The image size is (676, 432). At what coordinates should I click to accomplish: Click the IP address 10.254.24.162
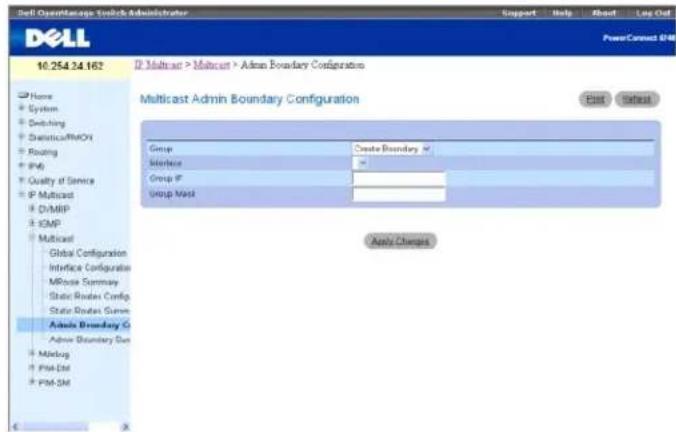(70, 66)
